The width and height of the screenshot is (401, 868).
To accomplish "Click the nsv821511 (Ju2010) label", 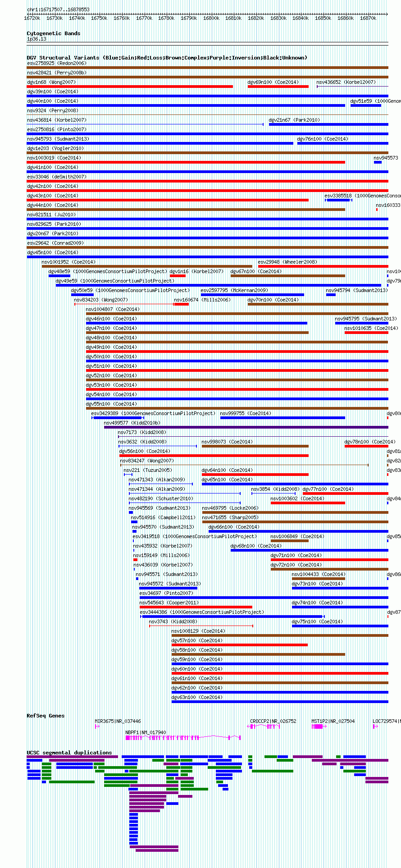I will tap(51, 215).
